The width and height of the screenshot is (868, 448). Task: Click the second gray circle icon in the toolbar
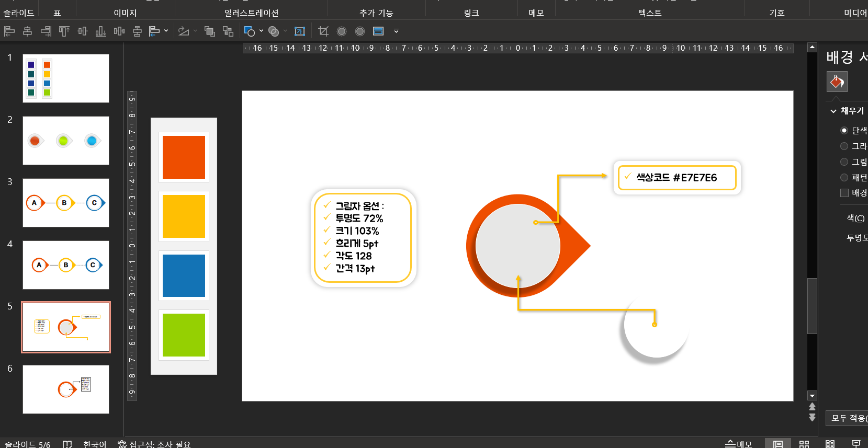pos(360,31)
